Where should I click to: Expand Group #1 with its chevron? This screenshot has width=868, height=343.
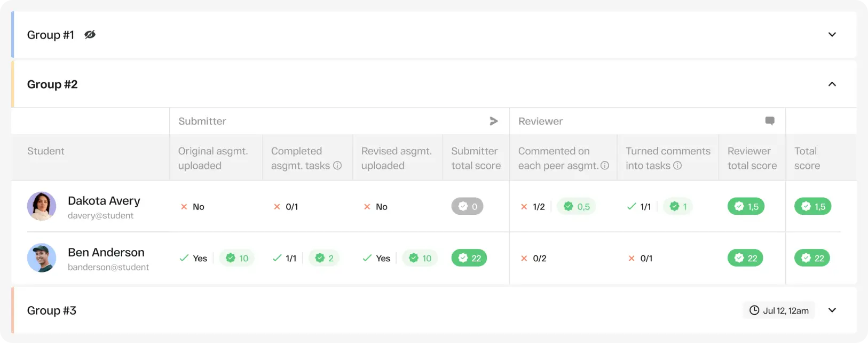[832, 35]
